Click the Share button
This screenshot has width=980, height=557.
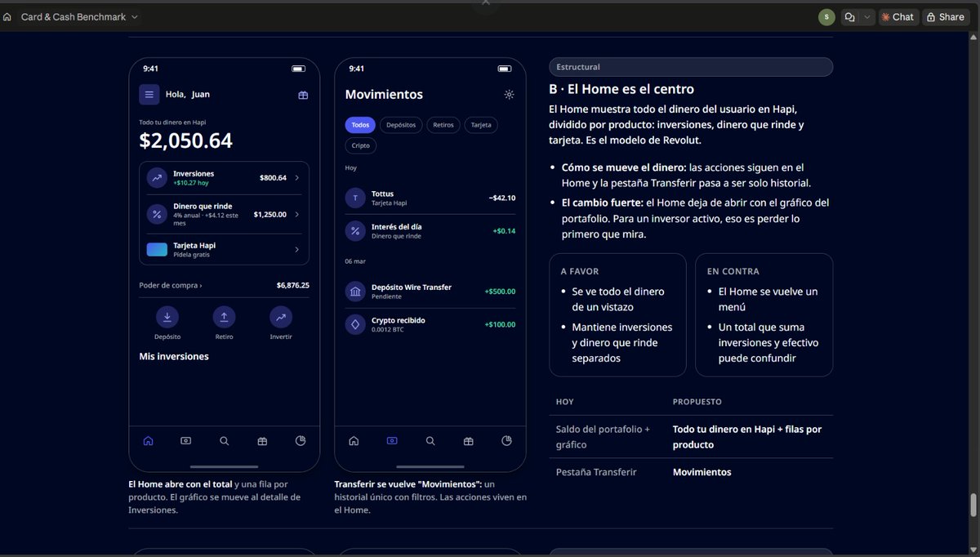coord(946,16)
